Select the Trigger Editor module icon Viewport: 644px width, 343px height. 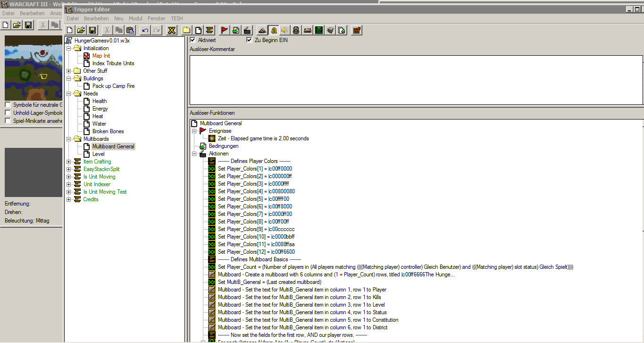[x=274, y=30]
